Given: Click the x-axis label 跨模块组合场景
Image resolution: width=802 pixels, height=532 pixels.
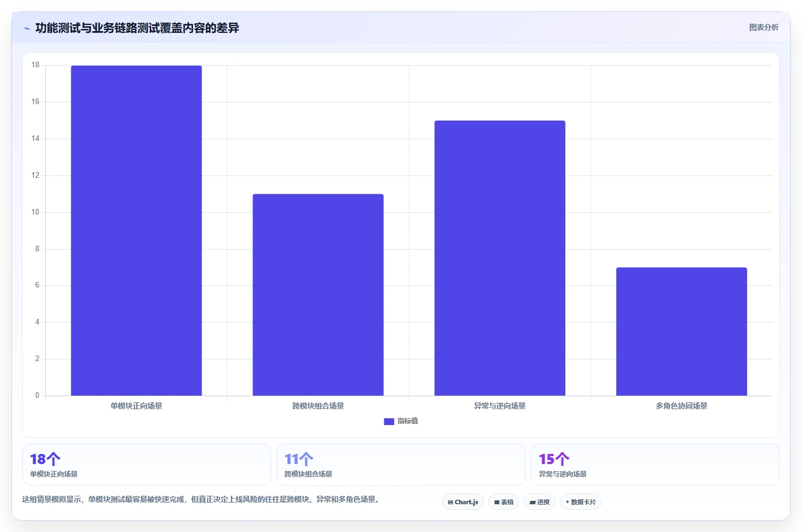Looking at the screenshot, I should (x=318, y=406).
